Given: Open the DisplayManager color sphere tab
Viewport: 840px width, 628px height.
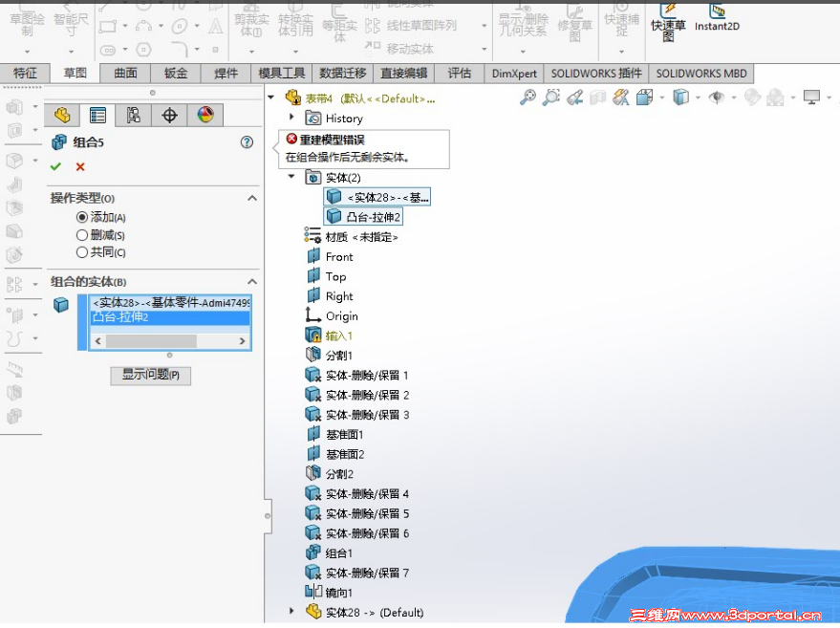Looking at the screenshot, I should coord(205,116).
